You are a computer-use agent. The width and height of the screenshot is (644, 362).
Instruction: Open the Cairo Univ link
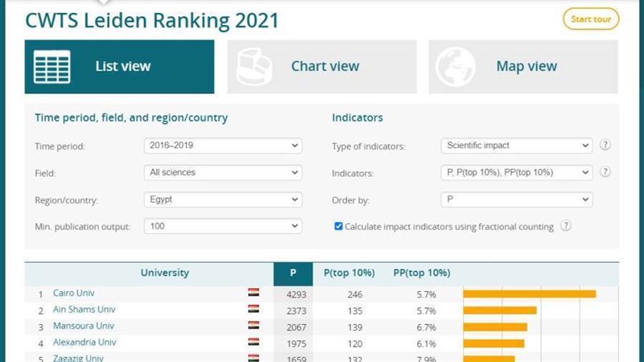pyautogui.click(x=73, y=294)
